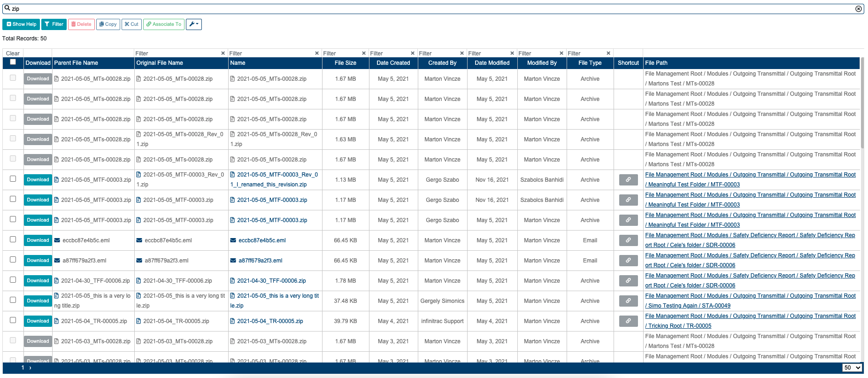This screenshot has width=868, height=378.
Task: Focus the search field containing zip
Action: click(x=432, y=8)
